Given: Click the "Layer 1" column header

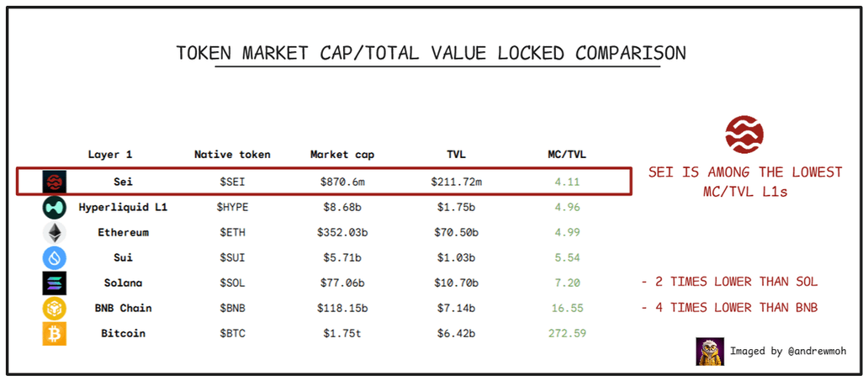Looking at the screenshot, I should (110, 155).
